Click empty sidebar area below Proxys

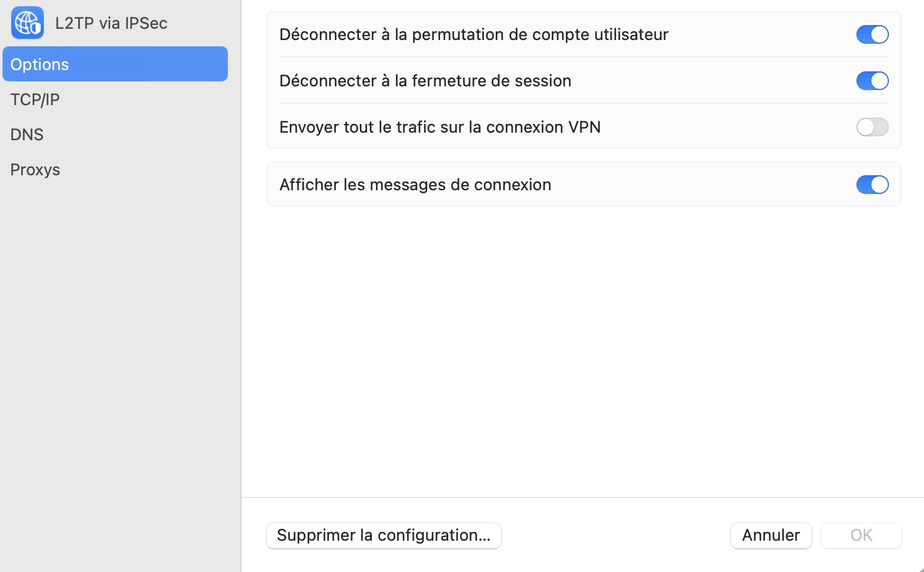point(115,375)
